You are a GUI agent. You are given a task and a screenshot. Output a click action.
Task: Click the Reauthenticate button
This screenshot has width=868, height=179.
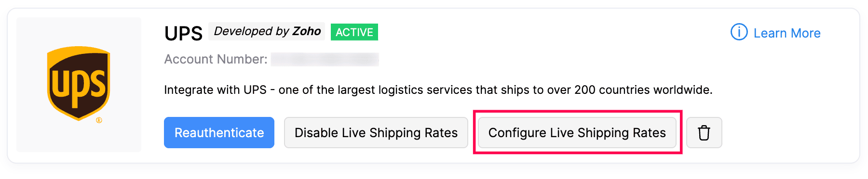219,132
